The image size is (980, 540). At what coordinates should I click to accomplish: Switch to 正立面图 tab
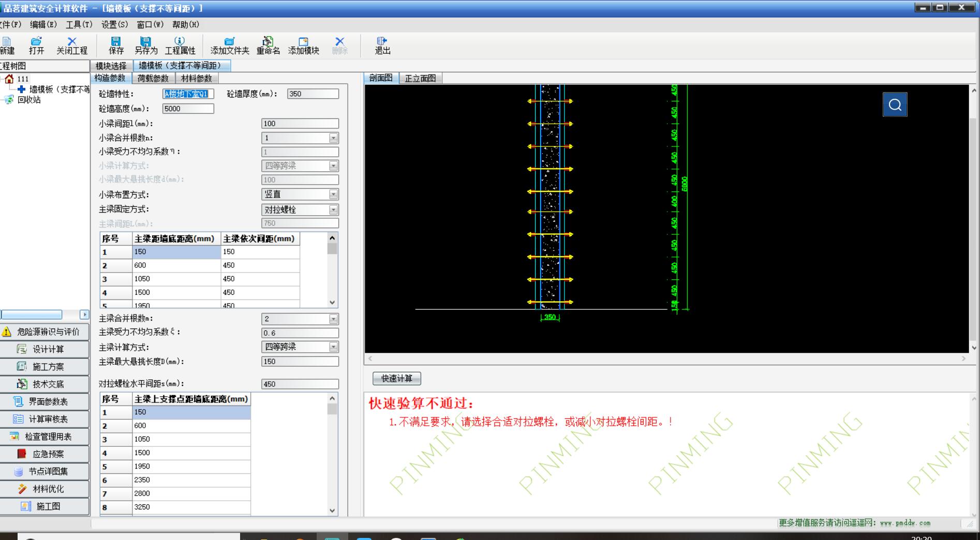[420, 78]
